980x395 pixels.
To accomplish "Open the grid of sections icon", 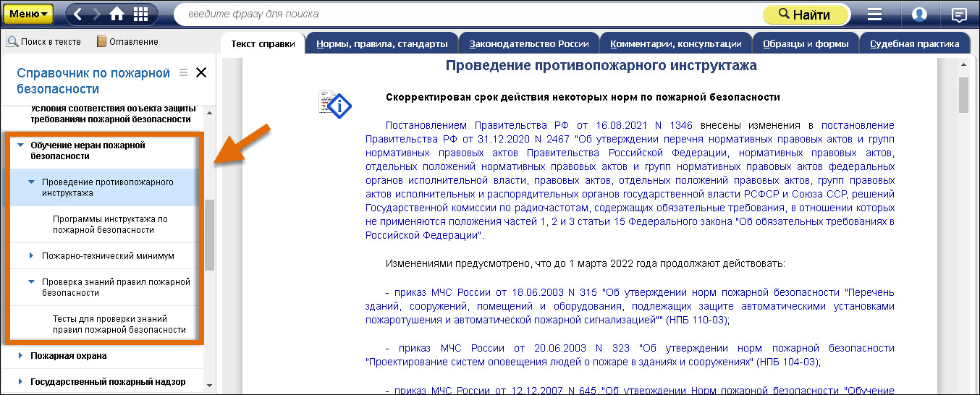I will pos(141,14).
